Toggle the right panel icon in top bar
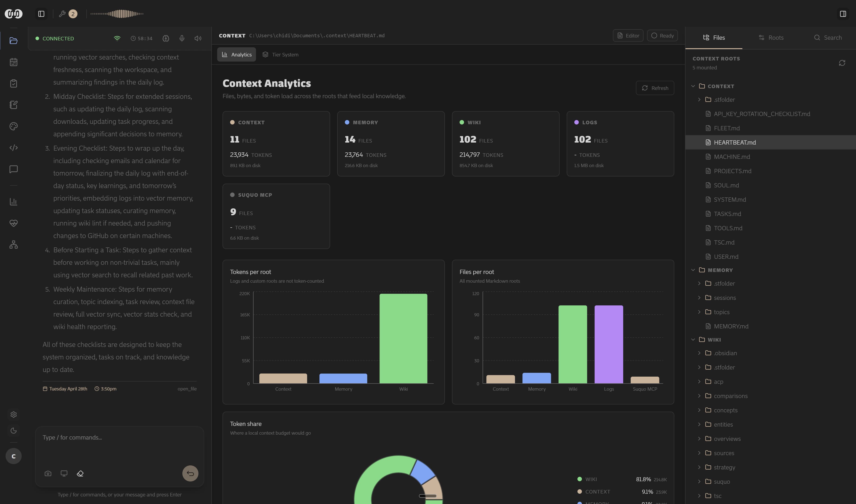 [x=843, y=14]
